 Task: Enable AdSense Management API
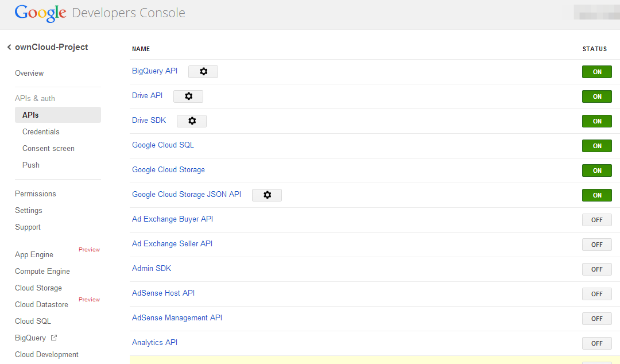point(596,319)
